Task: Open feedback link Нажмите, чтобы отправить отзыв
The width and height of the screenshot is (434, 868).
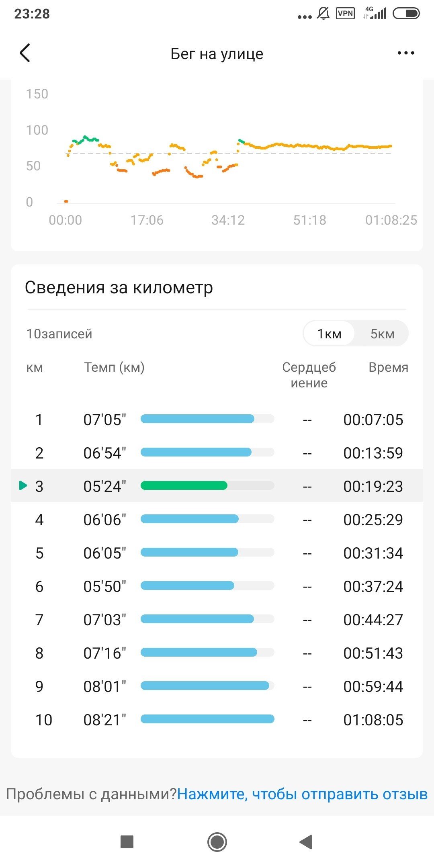Action: [302, 794]
